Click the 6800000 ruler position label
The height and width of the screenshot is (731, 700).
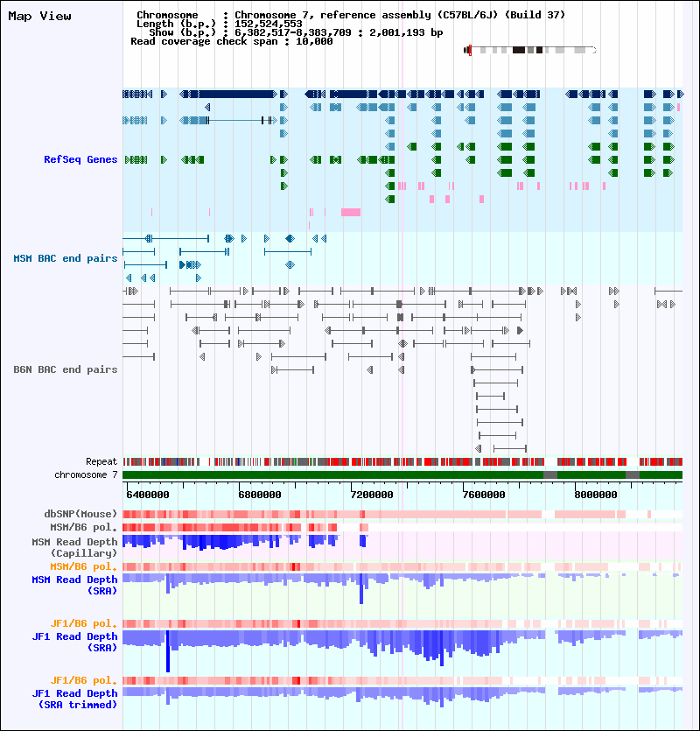click(x=260, y=495)
